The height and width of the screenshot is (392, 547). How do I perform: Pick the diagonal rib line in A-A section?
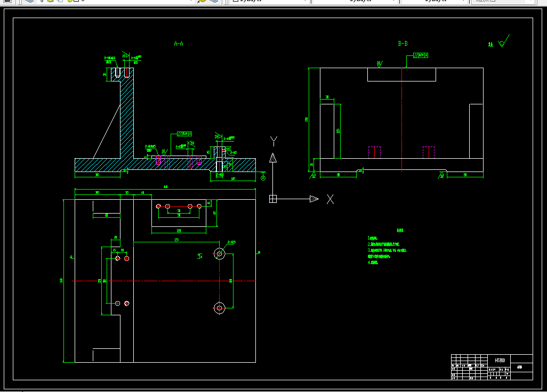coord(107,132)
